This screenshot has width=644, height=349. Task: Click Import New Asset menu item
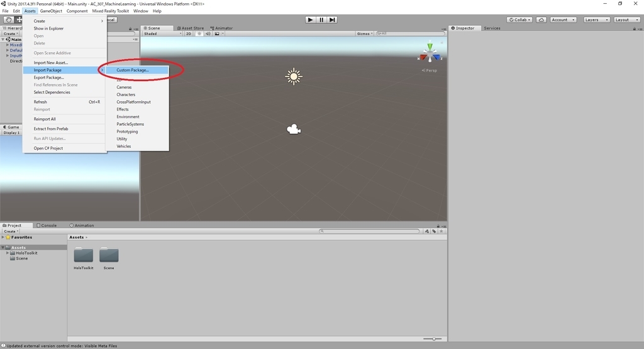pos(65,63)
